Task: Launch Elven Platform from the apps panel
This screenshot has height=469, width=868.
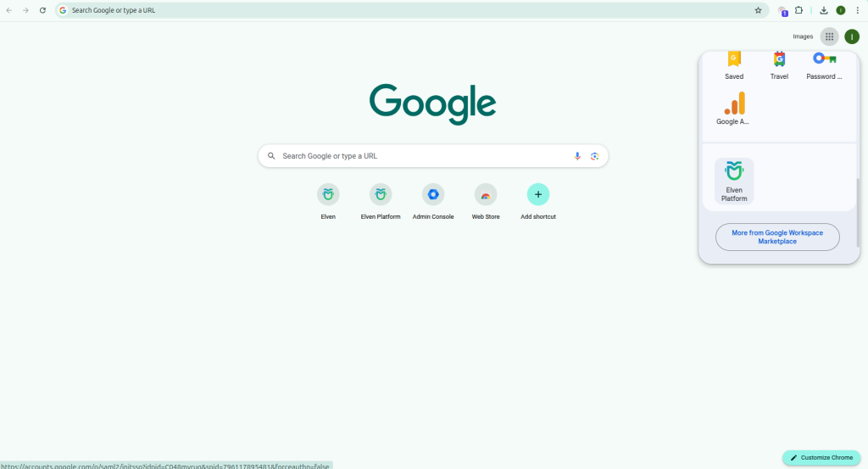Action: [x=734, y=181]
